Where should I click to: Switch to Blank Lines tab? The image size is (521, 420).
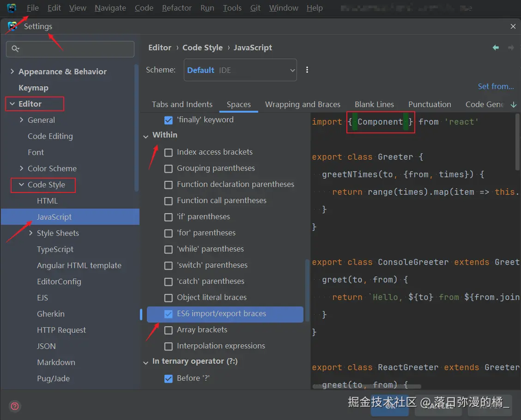tap(374, 105)
